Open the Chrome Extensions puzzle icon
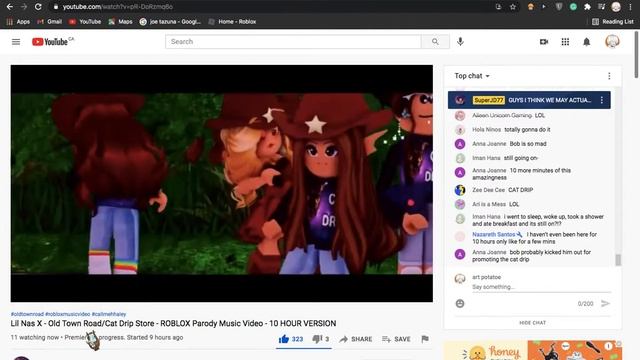This screenshot has width=640, height=360. tap(587, 7)
